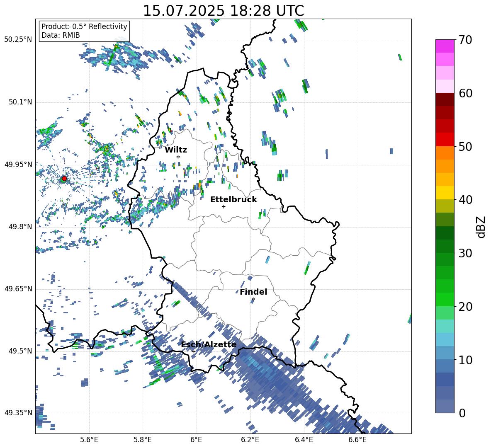Click the 6.6°E longitude label
Screen dimensions: 491x448
pos(357,440)
